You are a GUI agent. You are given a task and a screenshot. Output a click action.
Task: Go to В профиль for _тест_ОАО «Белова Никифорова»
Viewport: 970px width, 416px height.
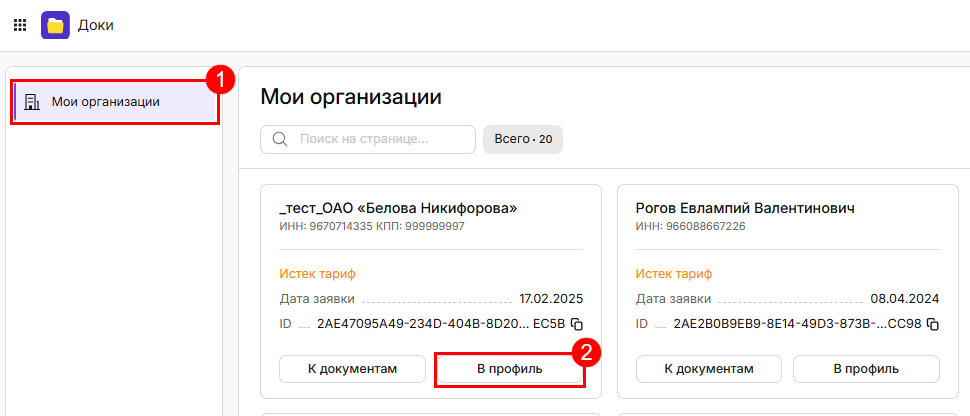509,369
